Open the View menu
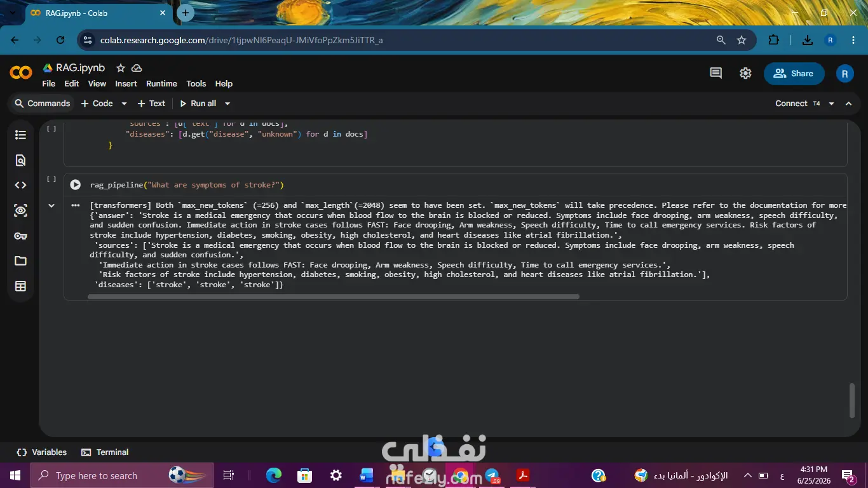The image size is (868, 488). click(x=97, y=83)
